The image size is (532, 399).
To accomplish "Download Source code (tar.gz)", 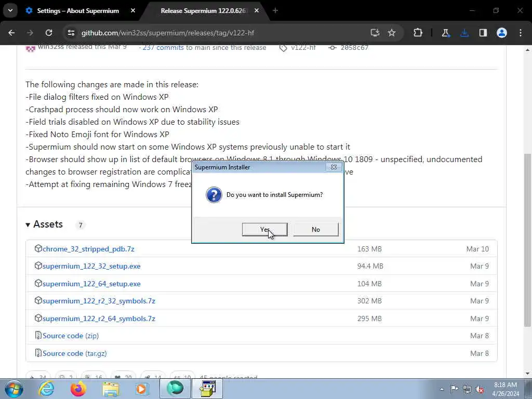I will point(75,353).
